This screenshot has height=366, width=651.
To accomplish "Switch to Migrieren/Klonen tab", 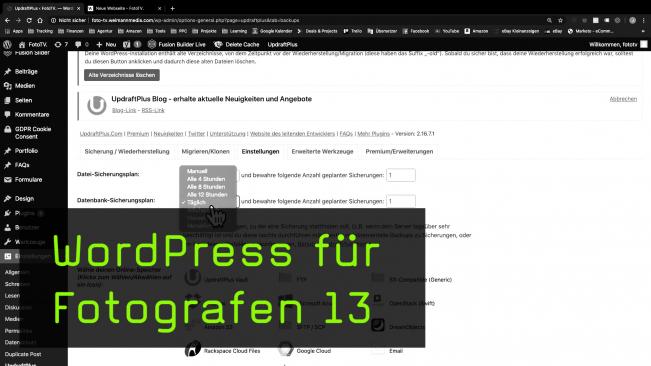I will pyautogui.click(x=206, y=151).
